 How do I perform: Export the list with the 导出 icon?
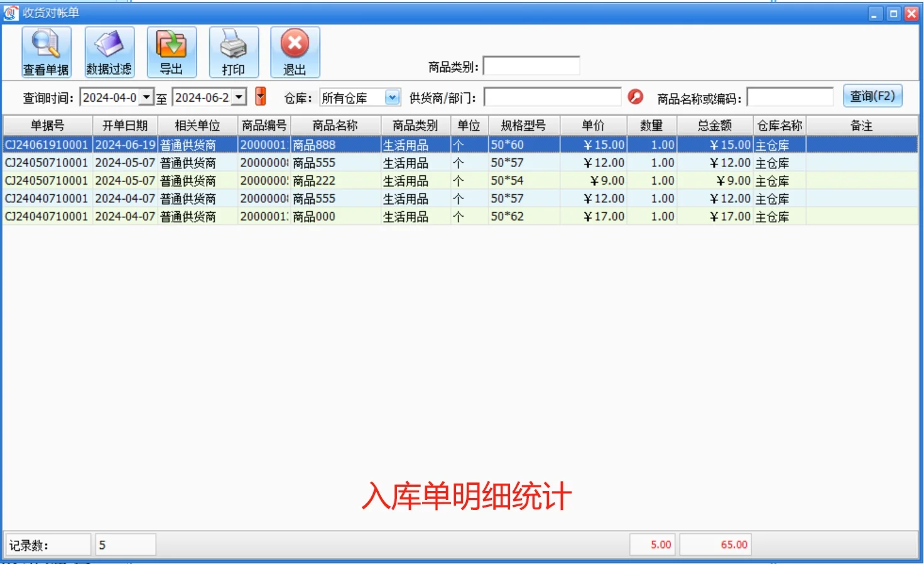[x=171, y=52]
